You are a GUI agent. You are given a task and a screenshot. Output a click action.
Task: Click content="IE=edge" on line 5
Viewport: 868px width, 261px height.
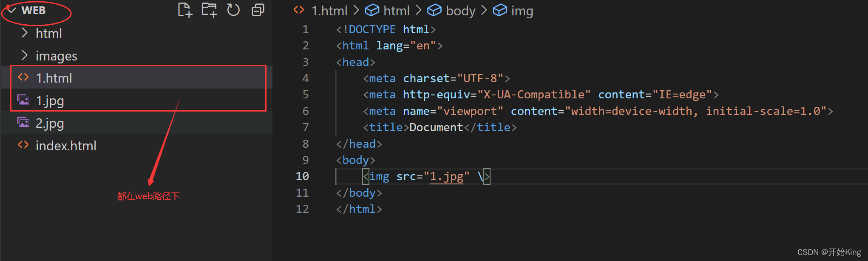pos(655,95)
